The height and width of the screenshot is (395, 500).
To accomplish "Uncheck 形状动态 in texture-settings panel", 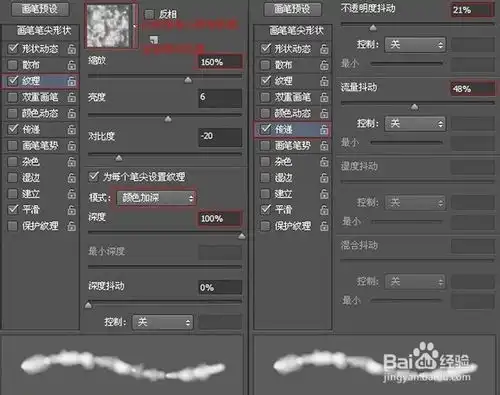I will (x=13, y=49).
